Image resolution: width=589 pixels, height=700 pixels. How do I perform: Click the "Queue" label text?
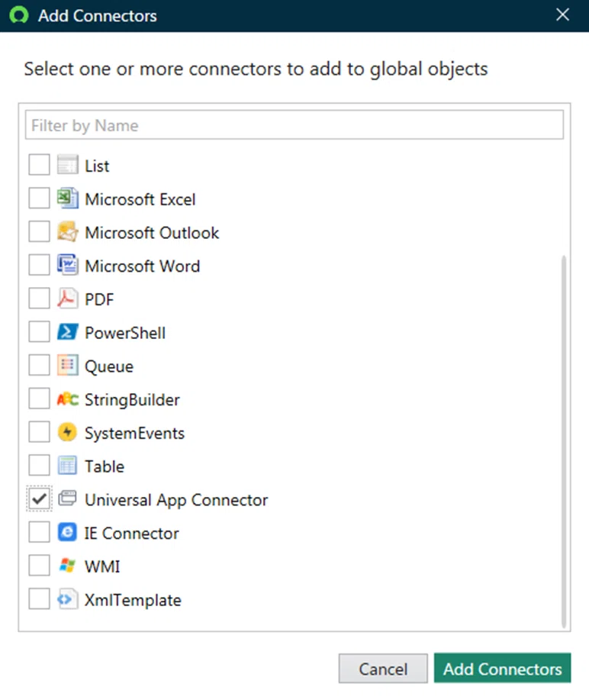(109, 366)
